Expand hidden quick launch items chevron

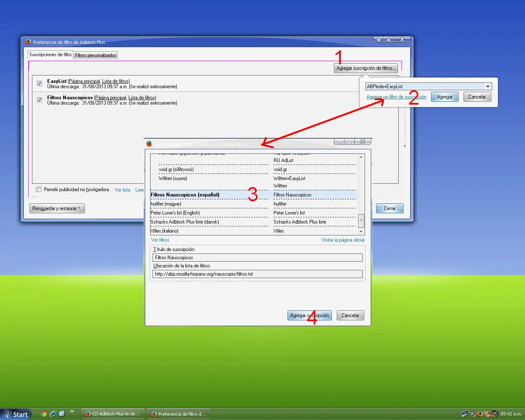[72, 411]
